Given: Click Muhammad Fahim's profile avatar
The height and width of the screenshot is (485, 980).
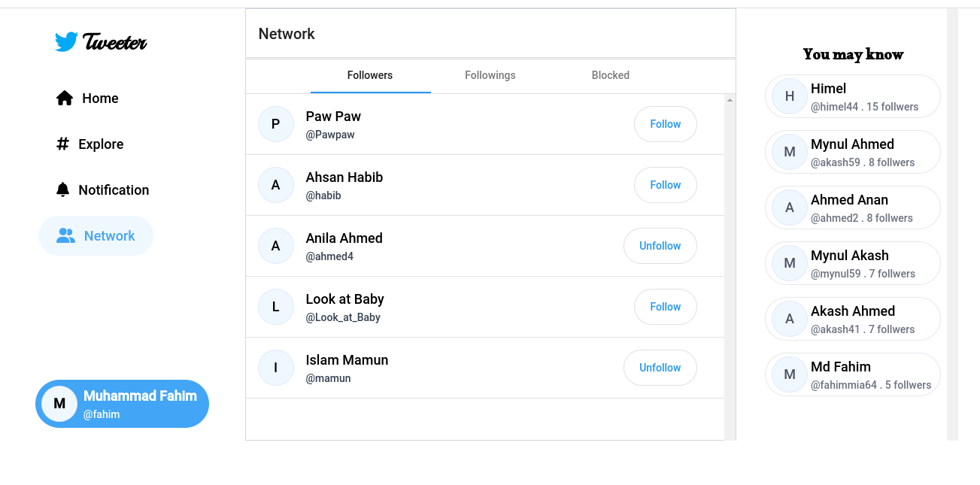Looking at the screenshot, I should (59, 404).
